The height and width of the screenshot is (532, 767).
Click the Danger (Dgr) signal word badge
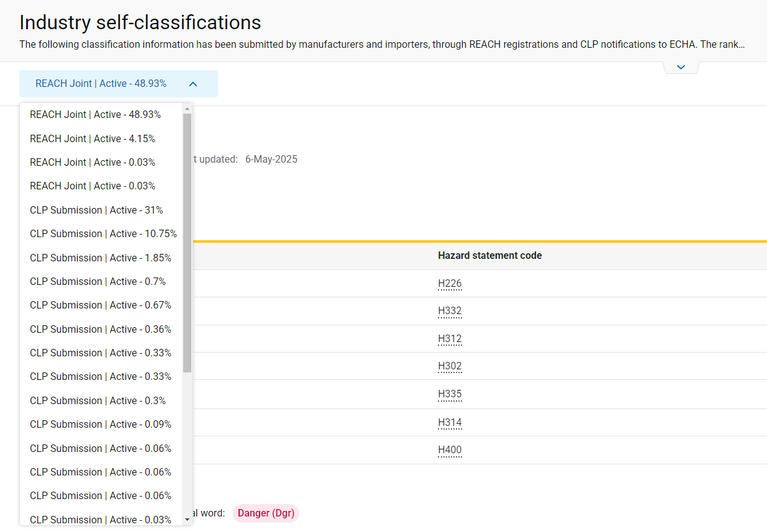(266, 513)
